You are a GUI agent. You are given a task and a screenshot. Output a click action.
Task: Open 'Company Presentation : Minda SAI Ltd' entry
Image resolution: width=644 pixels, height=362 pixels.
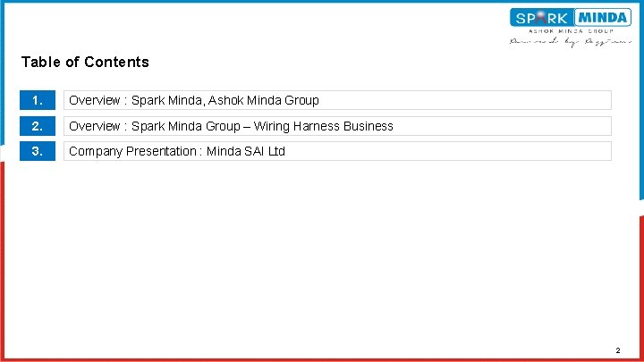[337, 151]
